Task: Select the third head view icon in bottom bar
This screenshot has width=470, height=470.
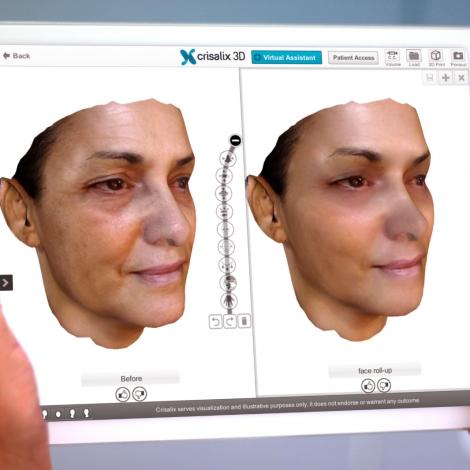Action: pos(72,413)
